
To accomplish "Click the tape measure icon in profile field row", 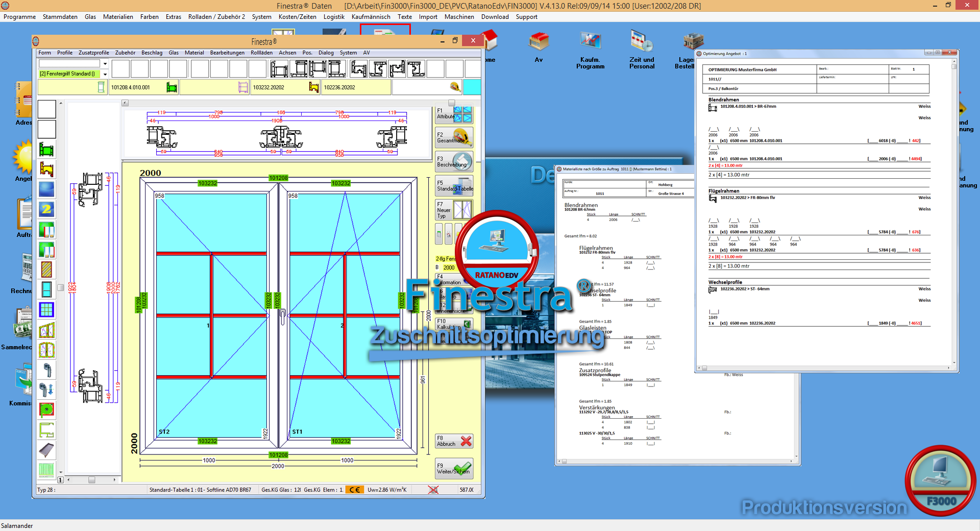I will coord(455,87).
